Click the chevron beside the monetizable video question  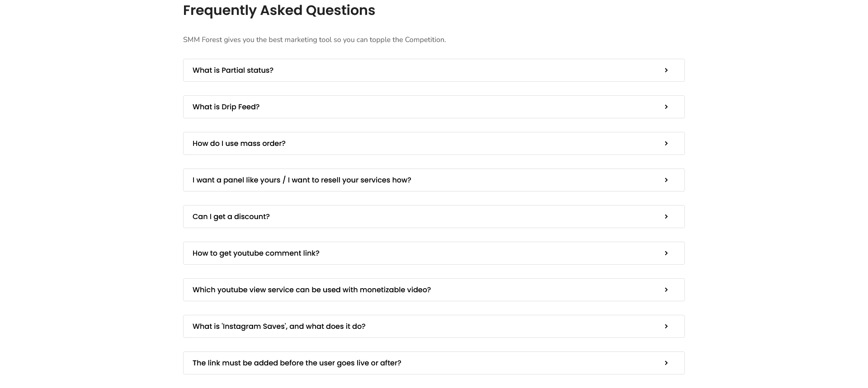(x=666, y=290)
